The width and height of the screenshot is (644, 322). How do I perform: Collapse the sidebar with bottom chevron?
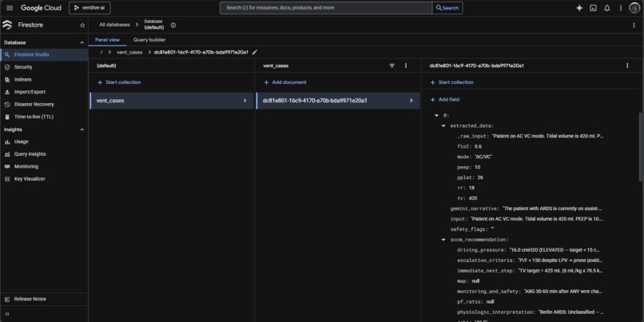6,314
